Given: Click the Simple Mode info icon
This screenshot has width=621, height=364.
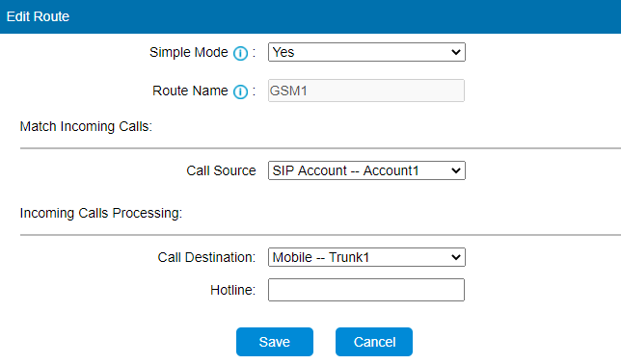Looking at the screenshot, I should [x=240, y=53].
